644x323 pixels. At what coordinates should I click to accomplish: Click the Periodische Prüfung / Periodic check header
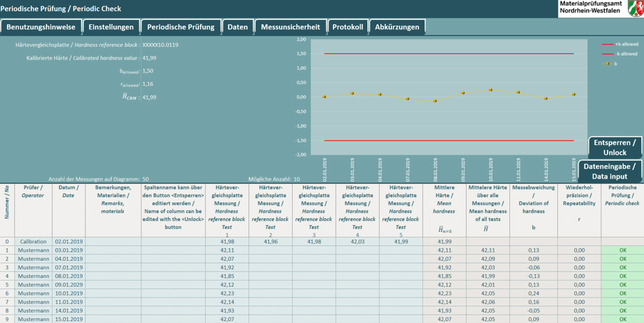[x=622, y=210]
